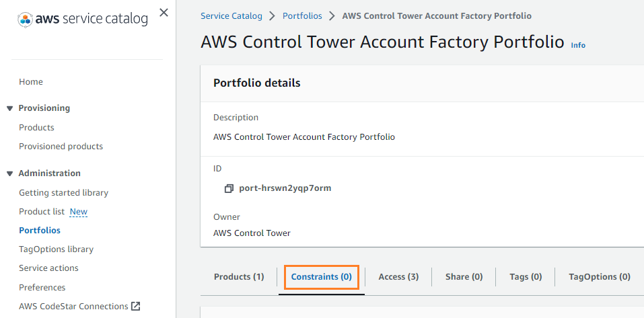Switch to the Products (1) tab
644x318 pixels.
[239, 276]
